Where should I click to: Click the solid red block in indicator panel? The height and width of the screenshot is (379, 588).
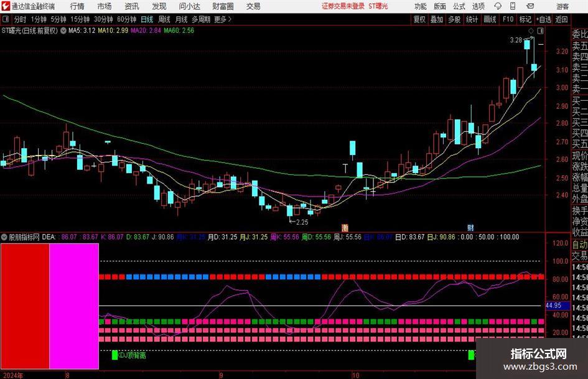pos(25,306)
